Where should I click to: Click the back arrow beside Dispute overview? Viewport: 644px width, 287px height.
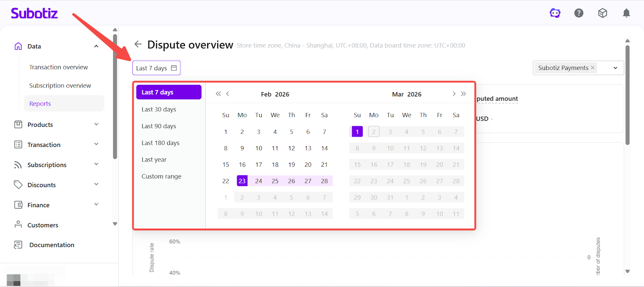(138, 44)
